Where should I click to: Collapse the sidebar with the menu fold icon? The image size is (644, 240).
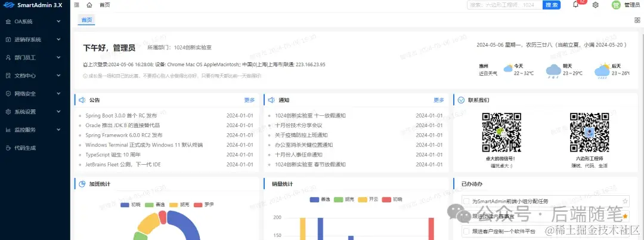[77, 5]
